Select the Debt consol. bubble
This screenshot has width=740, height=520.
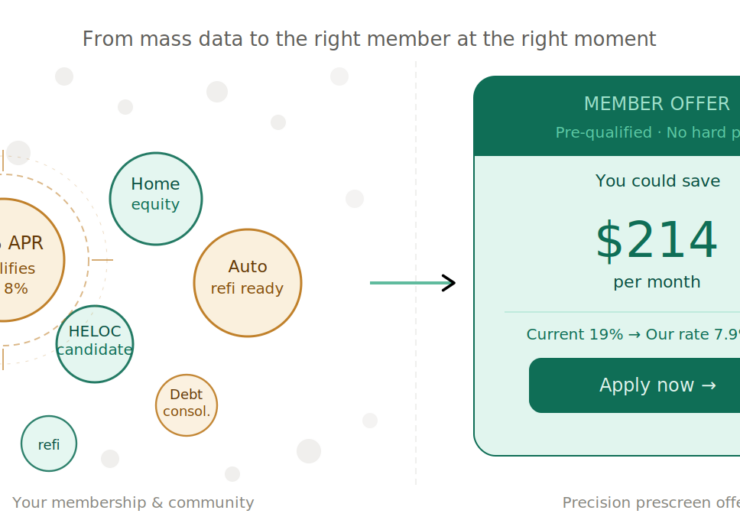click(x=186, y=405)
